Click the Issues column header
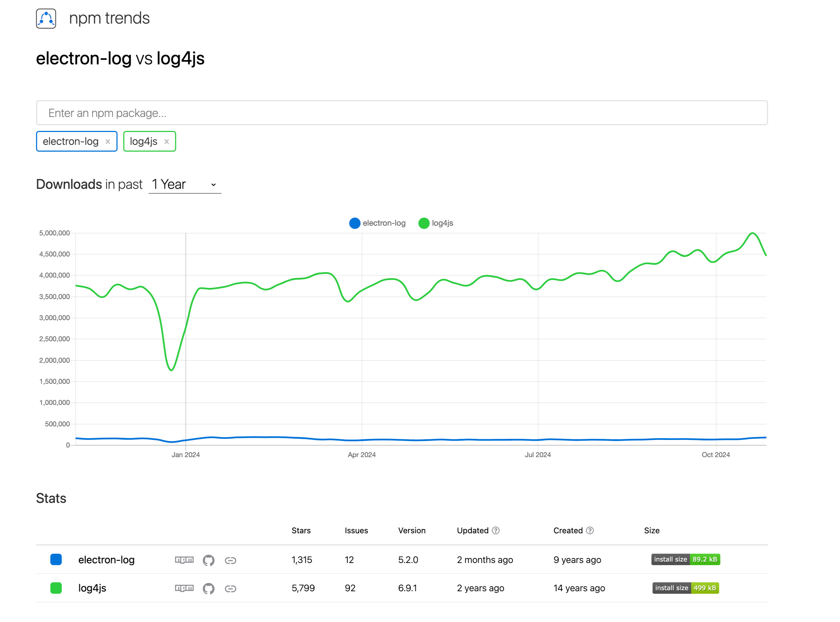This screenshot has height=622, width=840. (x=356, y=530)
